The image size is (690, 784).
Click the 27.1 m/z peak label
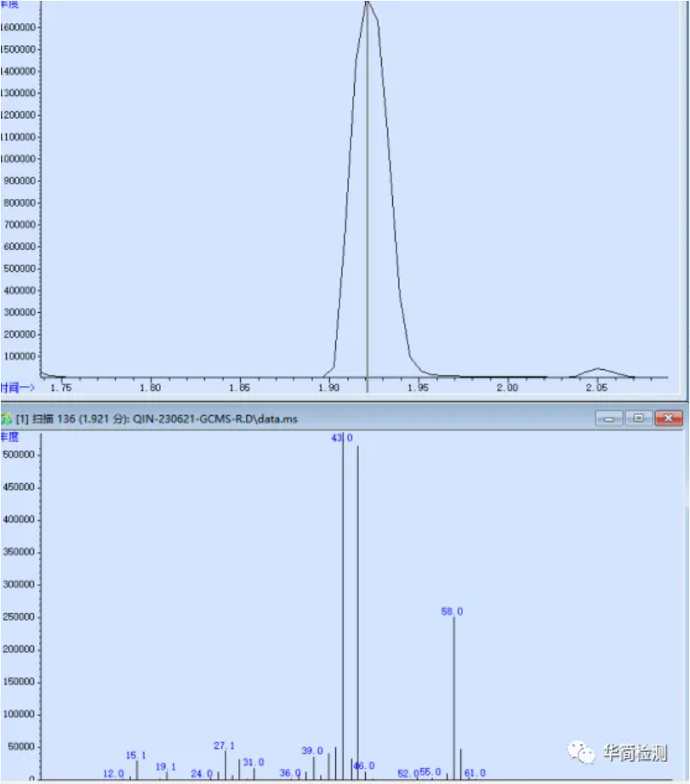coord(224,746)
